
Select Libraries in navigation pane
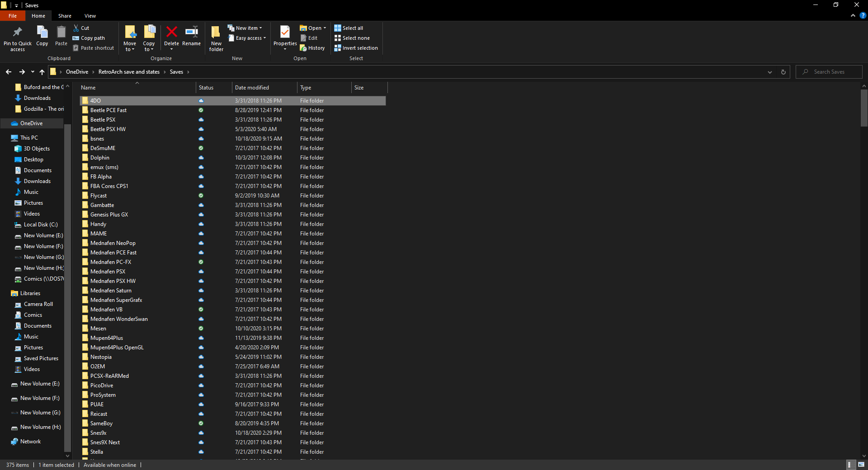click(x=30, y=293)
